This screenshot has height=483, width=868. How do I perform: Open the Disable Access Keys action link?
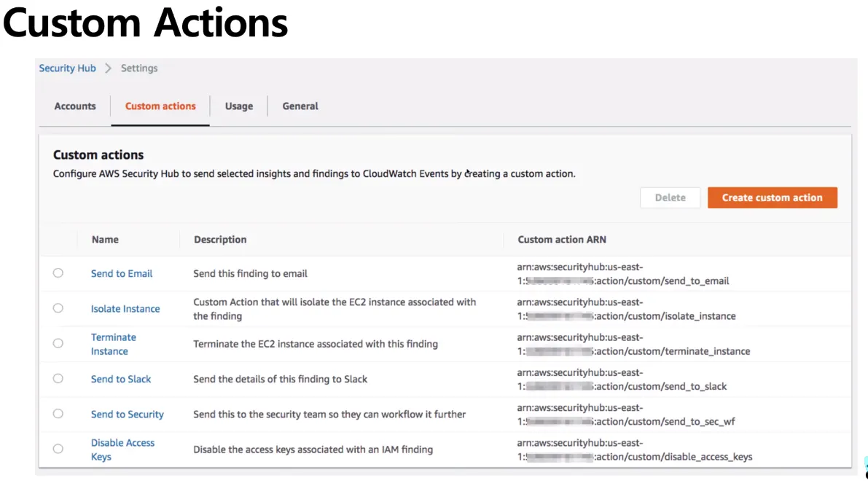click(x=122, y=449)
